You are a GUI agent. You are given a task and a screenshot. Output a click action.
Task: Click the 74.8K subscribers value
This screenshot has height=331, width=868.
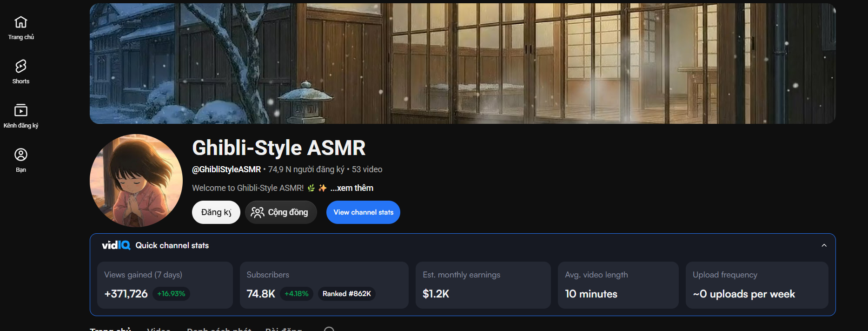click(261, 294)
